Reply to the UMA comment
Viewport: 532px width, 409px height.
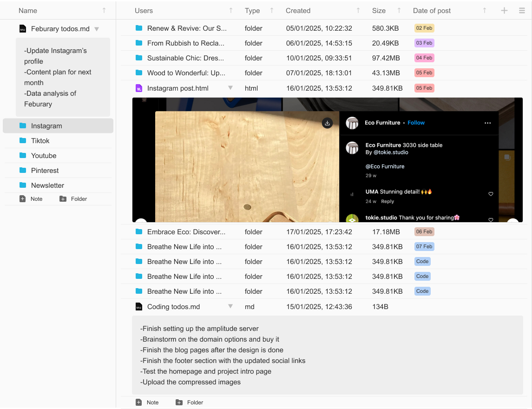[x=388, y=201]
